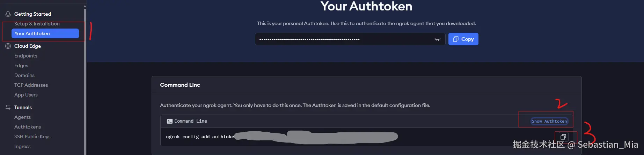
Task: Open SSH Public Keys page
Action: coord(32,137)
